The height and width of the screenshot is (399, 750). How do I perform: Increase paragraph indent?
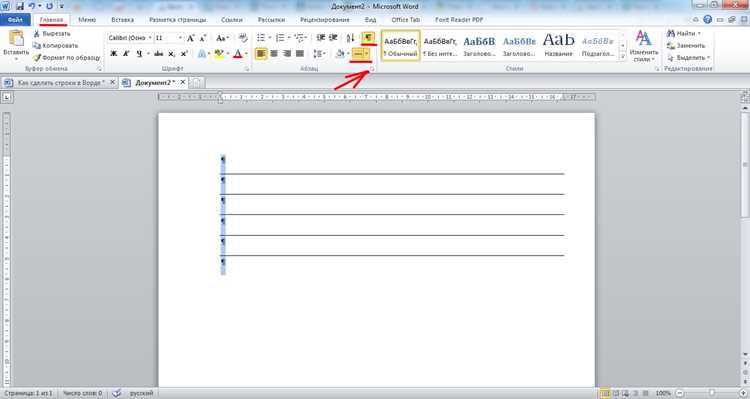click(x=333, y=38)
